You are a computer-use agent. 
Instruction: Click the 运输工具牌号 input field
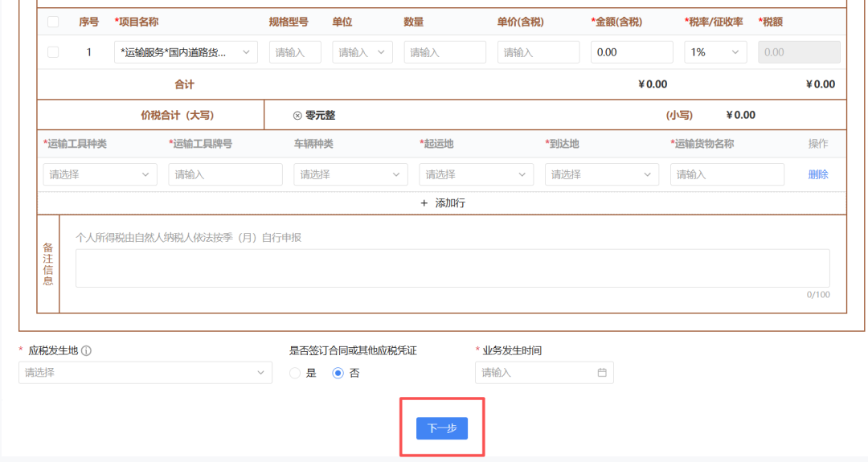[x=225, y=175]
